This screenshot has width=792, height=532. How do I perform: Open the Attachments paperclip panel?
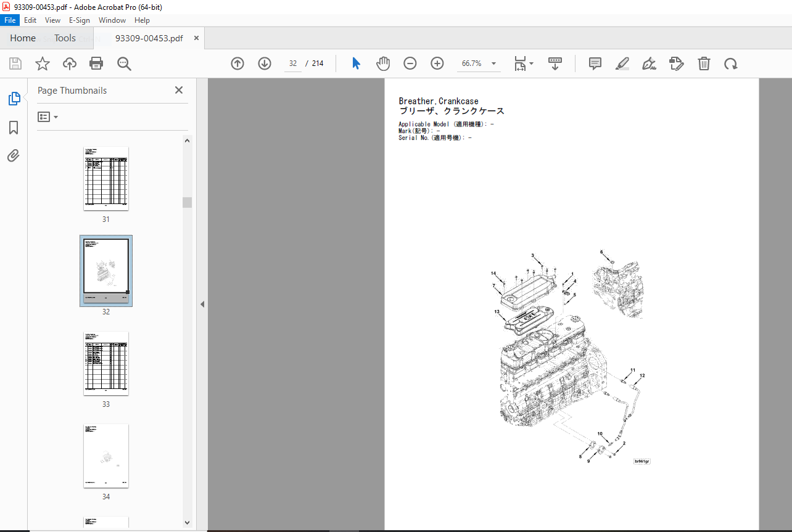coord(14,156)
